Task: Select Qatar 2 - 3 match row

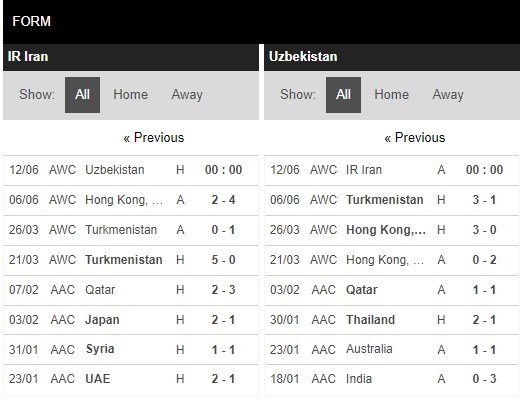Action: click(131, 290)
